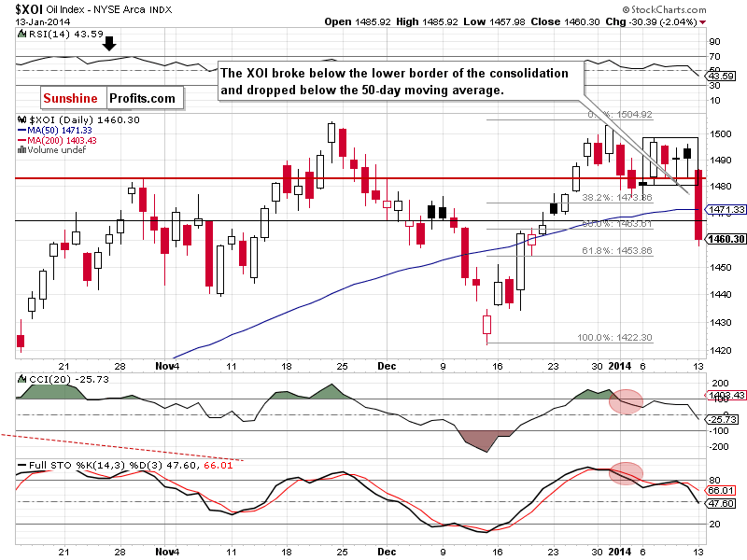Click the -200 CCI axis label

pos(719,446)
